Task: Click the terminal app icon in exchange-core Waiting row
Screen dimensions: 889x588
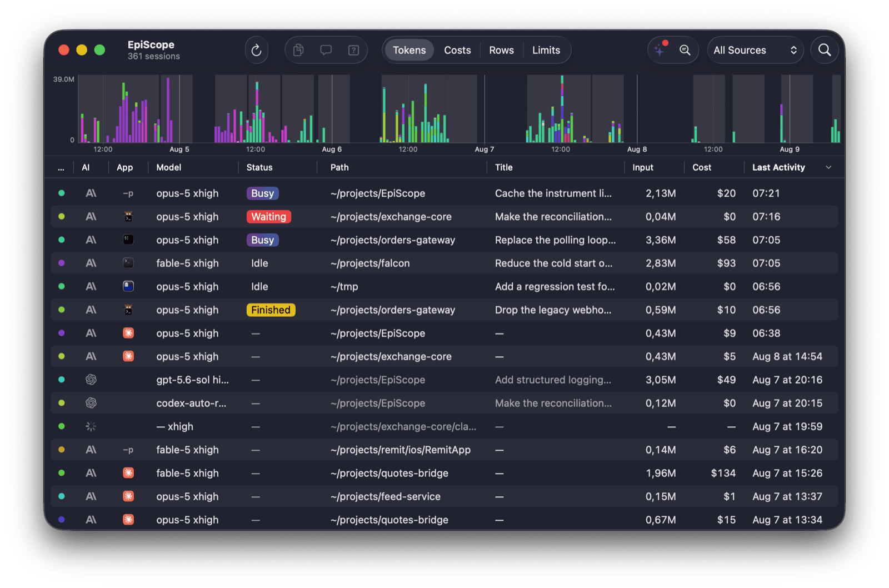Action: [x=128, y=217]
